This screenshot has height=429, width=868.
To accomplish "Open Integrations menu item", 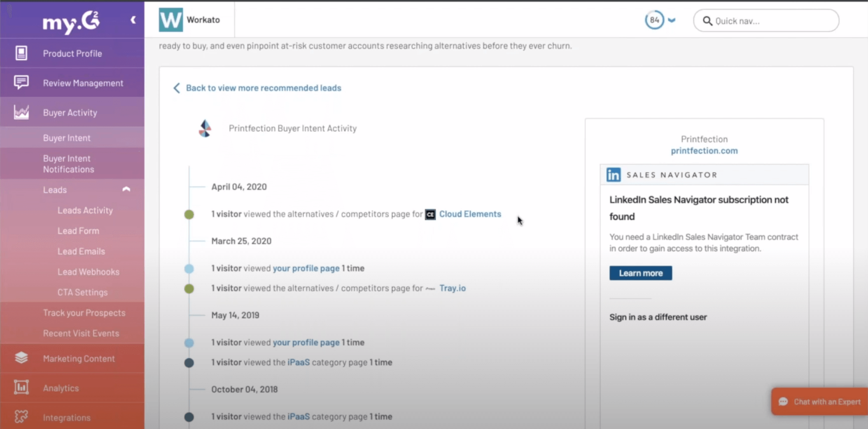I will (72, 417).
